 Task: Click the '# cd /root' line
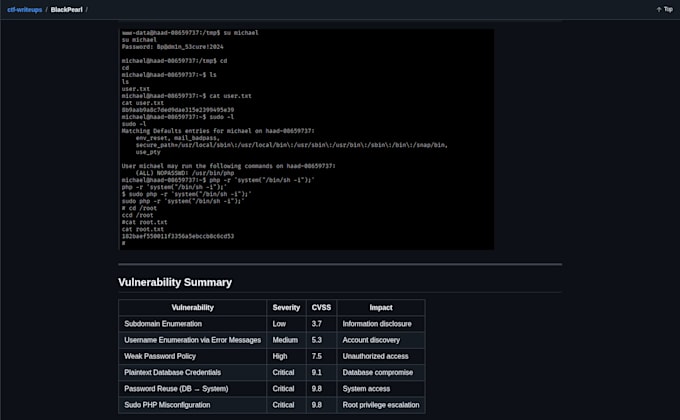(x=139, y=208)
